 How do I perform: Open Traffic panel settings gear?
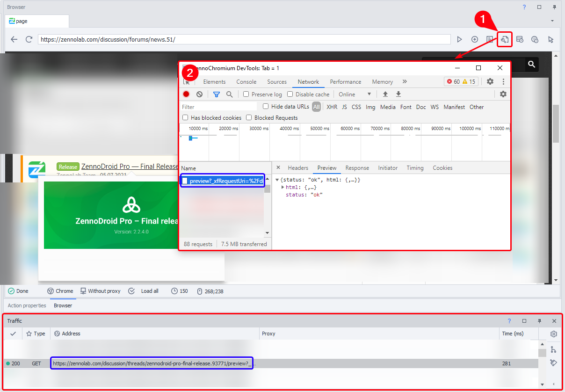(x=554, y=334)
